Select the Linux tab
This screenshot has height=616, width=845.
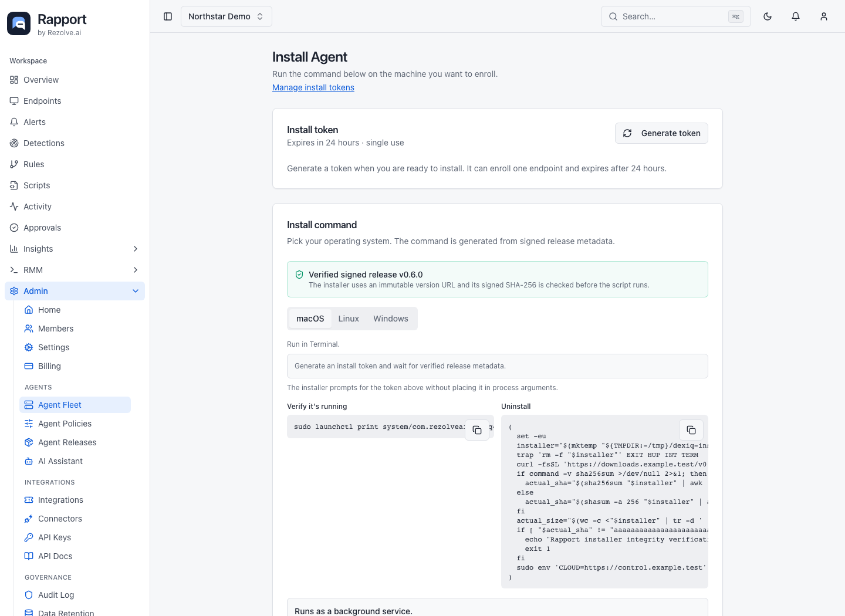[x=349, y=319]
